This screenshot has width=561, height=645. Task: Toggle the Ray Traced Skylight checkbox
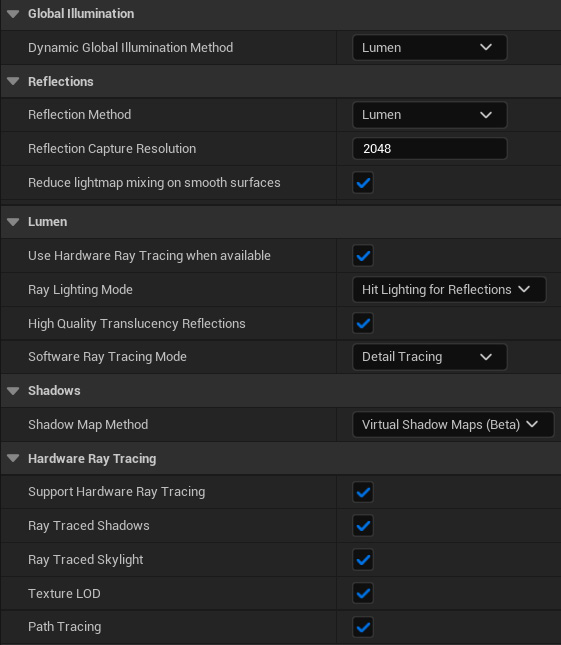click(363, 560)
